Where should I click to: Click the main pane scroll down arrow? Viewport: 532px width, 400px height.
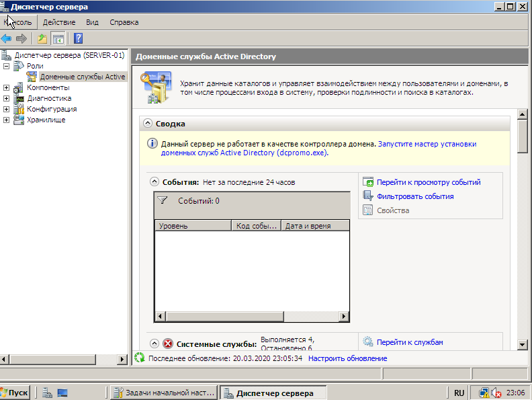point(522,345)
